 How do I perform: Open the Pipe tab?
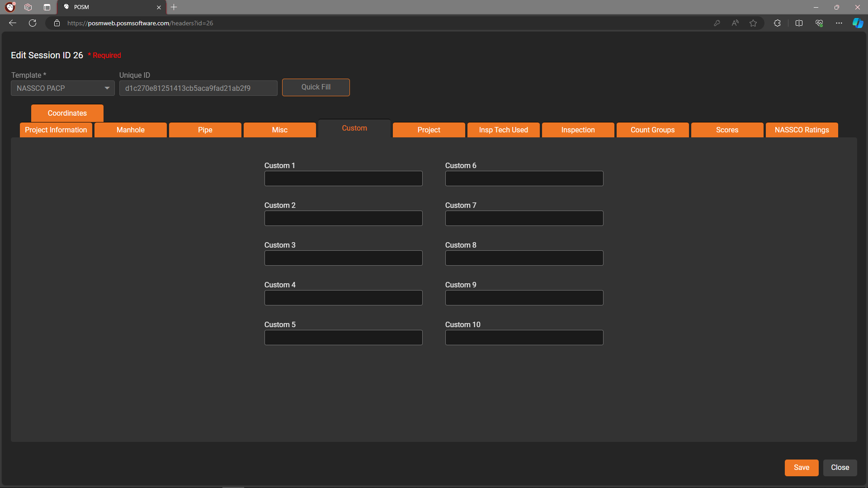[x=205, y=130]
